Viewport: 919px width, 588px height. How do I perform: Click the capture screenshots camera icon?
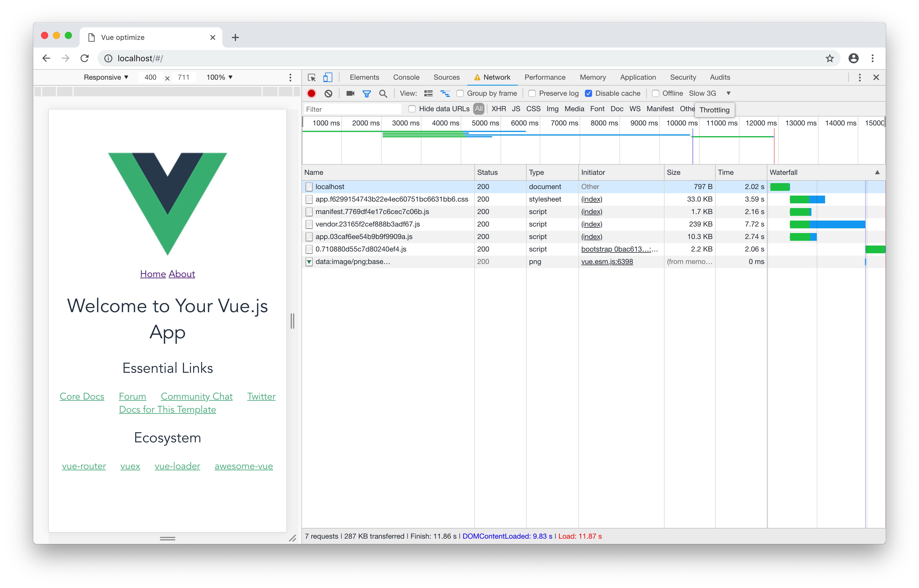pos(350,94)
